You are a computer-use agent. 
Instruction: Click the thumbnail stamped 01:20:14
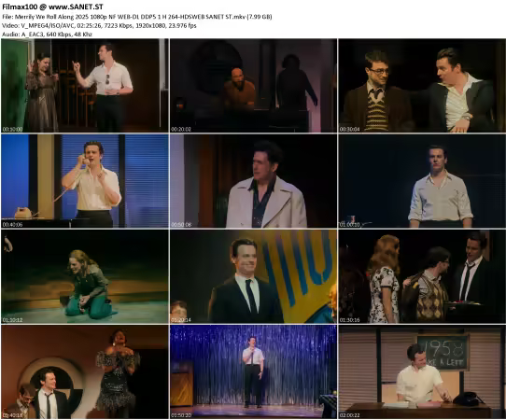(253, 276)
